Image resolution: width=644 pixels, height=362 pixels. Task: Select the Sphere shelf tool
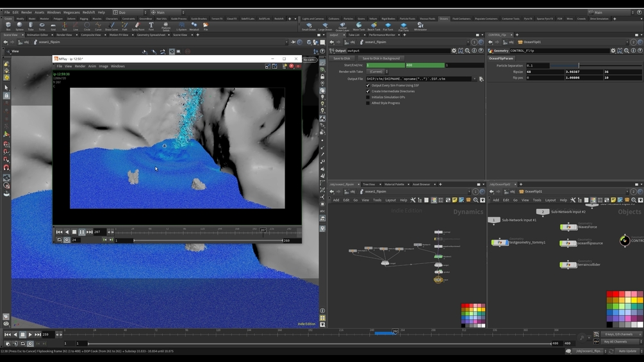[19, 26]
